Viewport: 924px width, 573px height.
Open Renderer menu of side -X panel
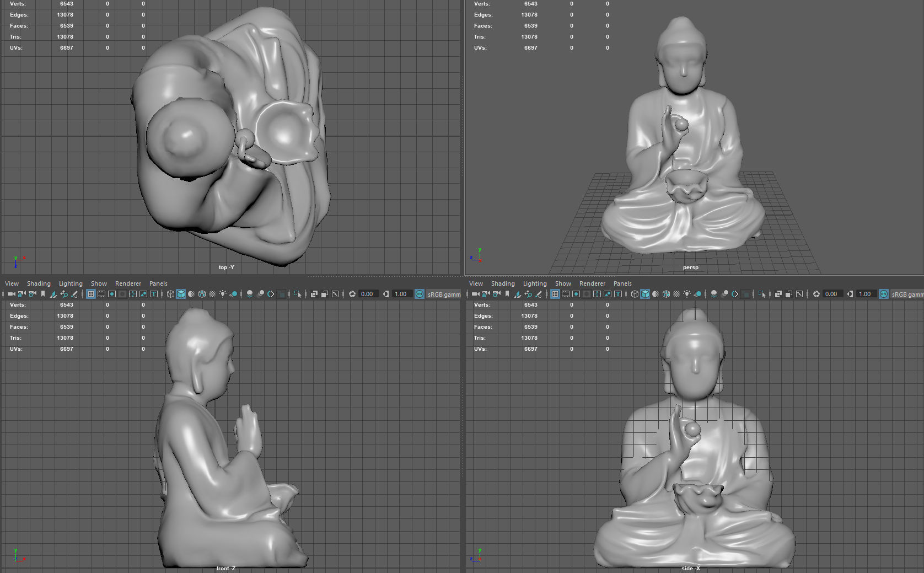[x=592, y=283]
